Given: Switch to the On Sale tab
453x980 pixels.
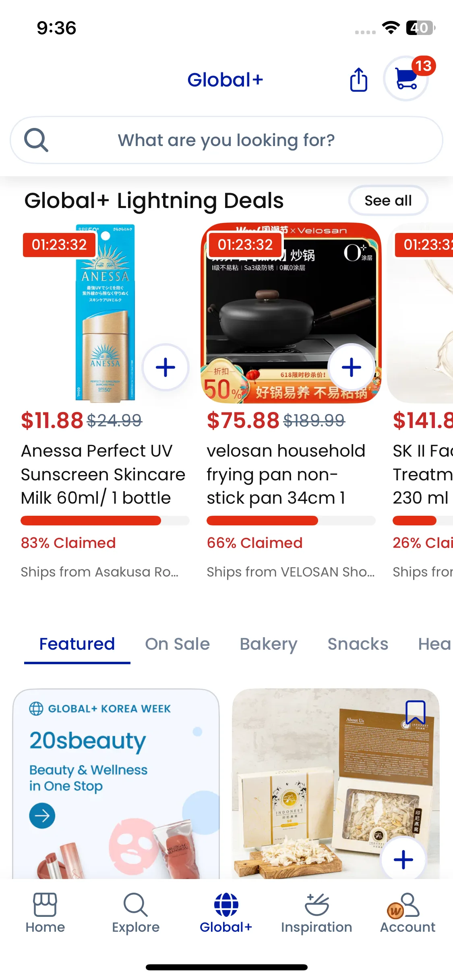Looking at the screenshot, I should pyautogui.click(x=178, y=644).
